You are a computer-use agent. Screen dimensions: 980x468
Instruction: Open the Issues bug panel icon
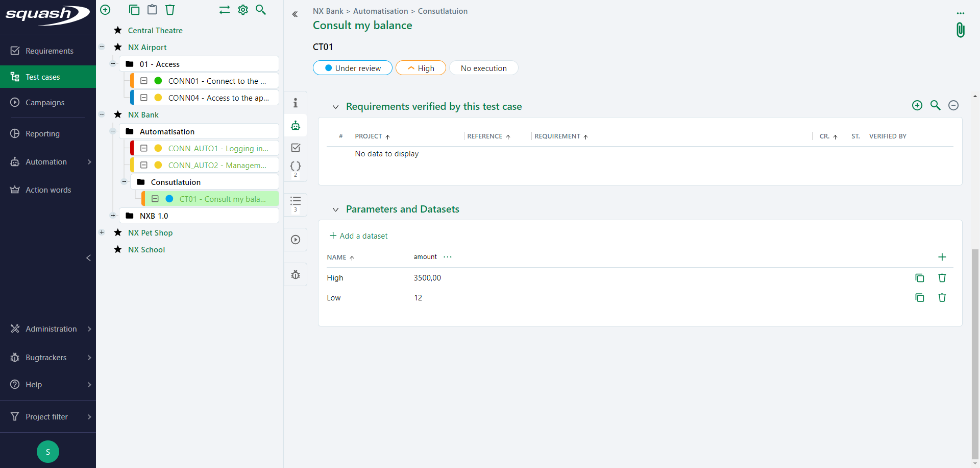pyautogui.click(x=296, y=274)
